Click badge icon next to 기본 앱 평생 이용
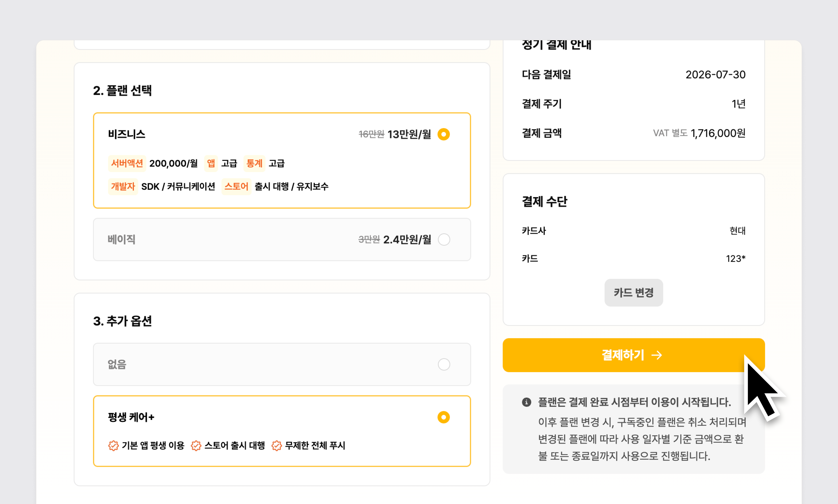The image size is (838, 504). point(113,446)
